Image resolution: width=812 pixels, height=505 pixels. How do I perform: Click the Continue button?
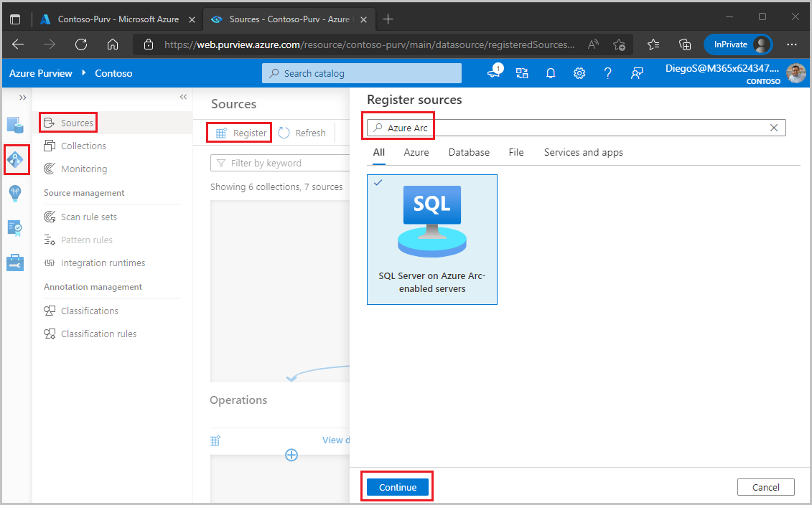point(396,486)
